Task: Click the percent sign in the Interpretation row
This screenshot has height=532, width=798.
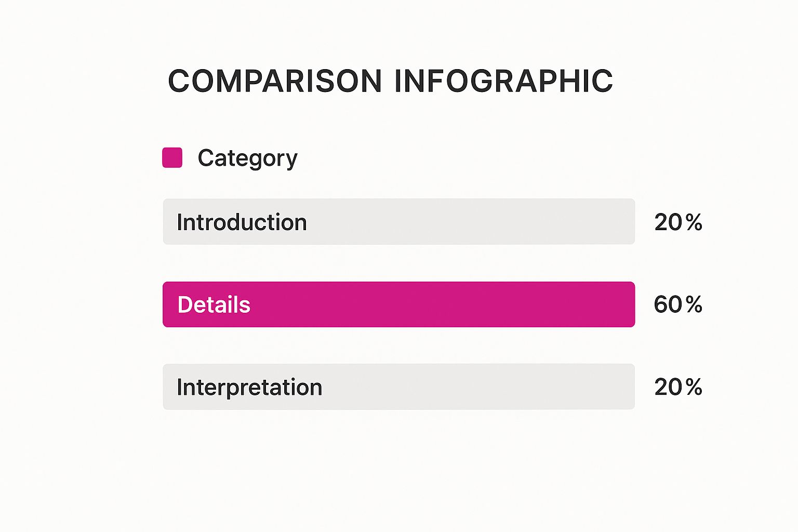Action: (694, 387)
